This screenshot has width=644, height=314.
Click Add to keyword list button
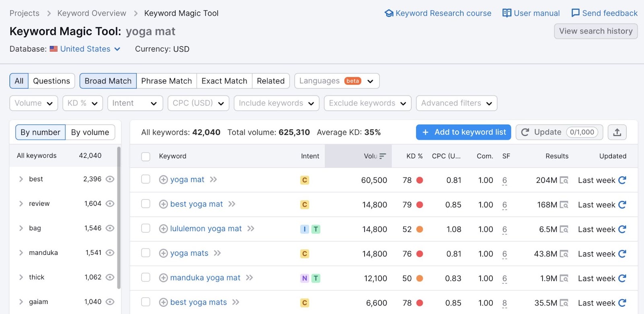pyautogui.click(x=463, y=132)
